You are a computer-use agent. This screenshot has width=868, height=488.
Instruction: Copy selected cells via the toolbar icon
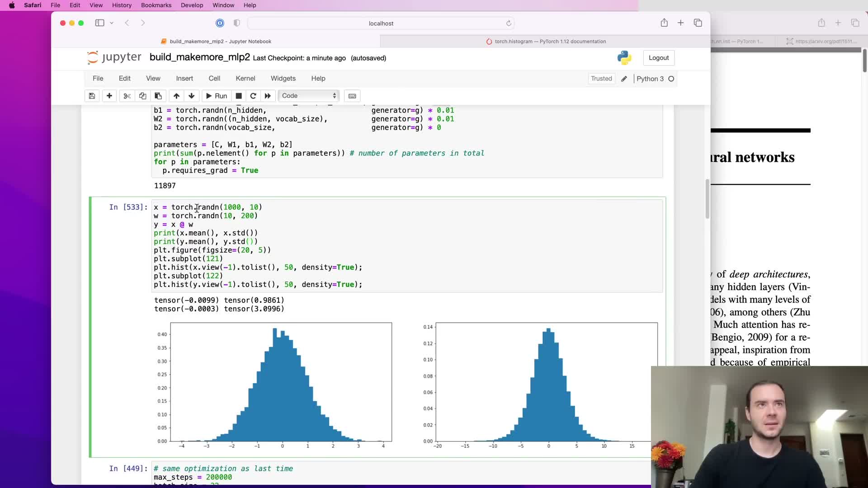pos(142,96)
